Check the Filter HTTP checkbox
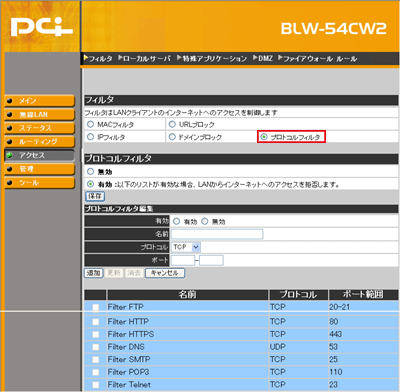 [x=96, y=322]
